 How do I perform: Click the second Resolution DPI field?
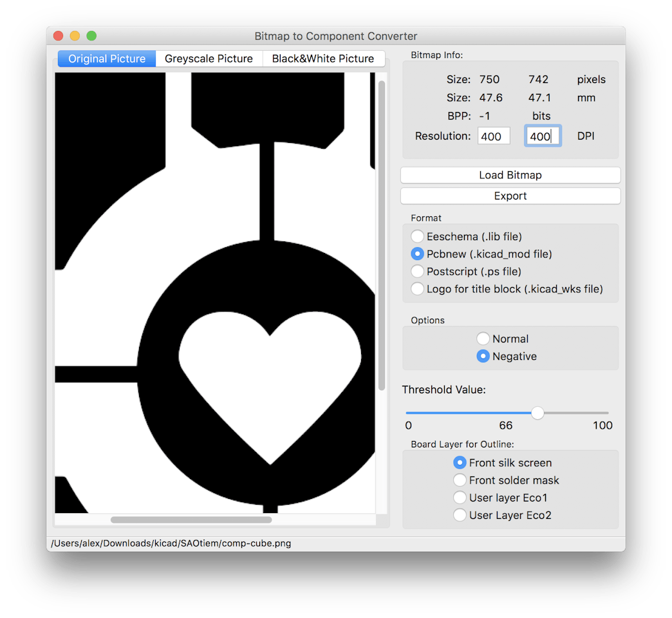point(543,136)
